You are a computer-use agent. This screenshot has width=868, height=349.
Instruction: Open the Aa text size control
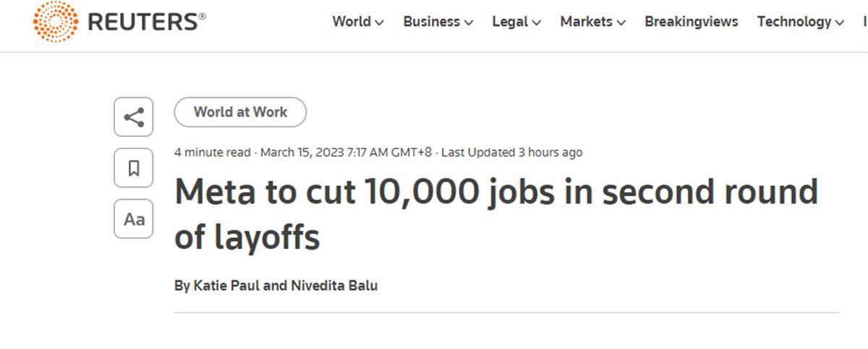[134, 219]
